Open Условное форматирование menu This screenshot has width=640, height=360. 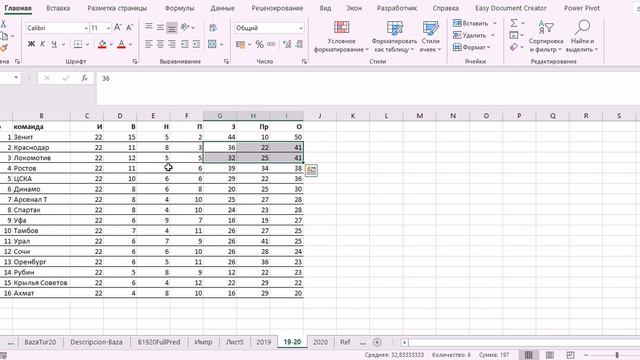(x=341, y=37)
